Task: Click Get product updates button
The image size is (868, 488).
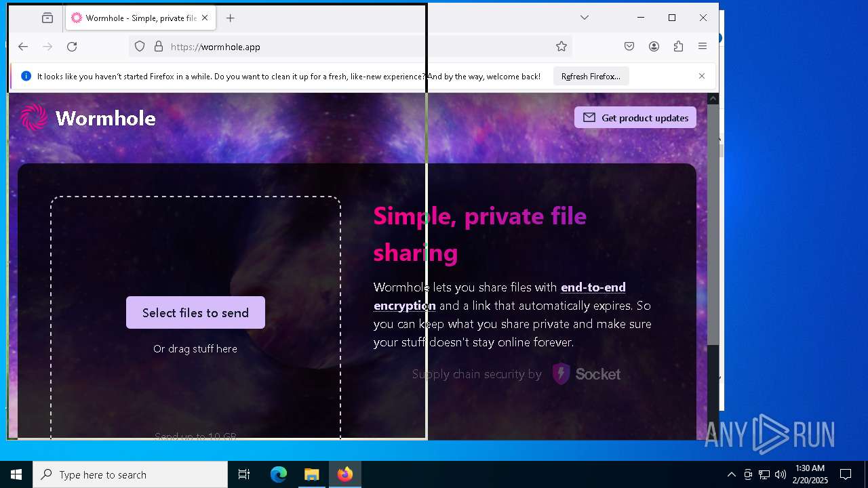Action: [x=635, y=117]
